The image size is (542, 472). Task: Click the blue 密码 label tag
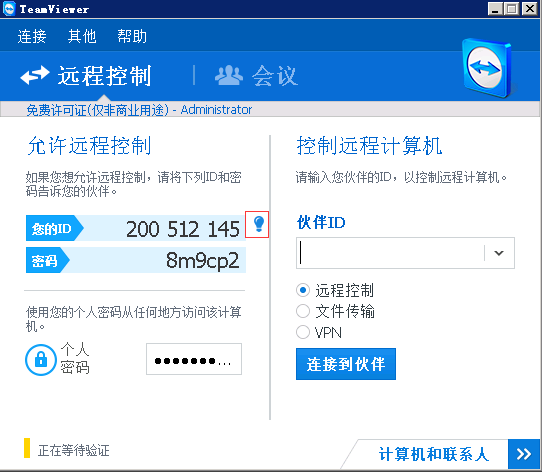(48, 260)
